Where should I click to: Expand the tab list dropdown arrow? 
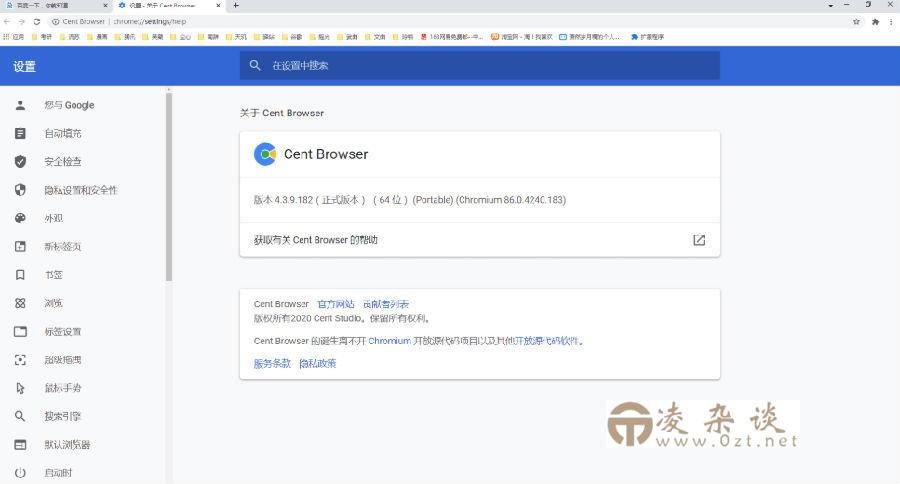tap(831, 5)
